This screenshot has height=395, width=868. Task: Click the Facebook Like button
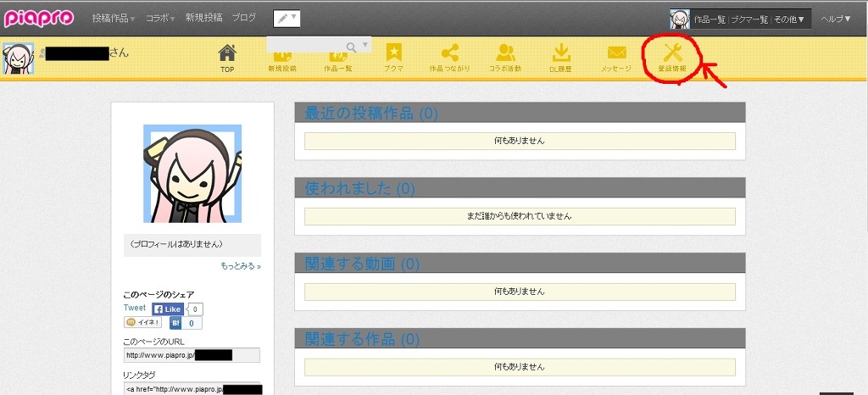(168, 309)
